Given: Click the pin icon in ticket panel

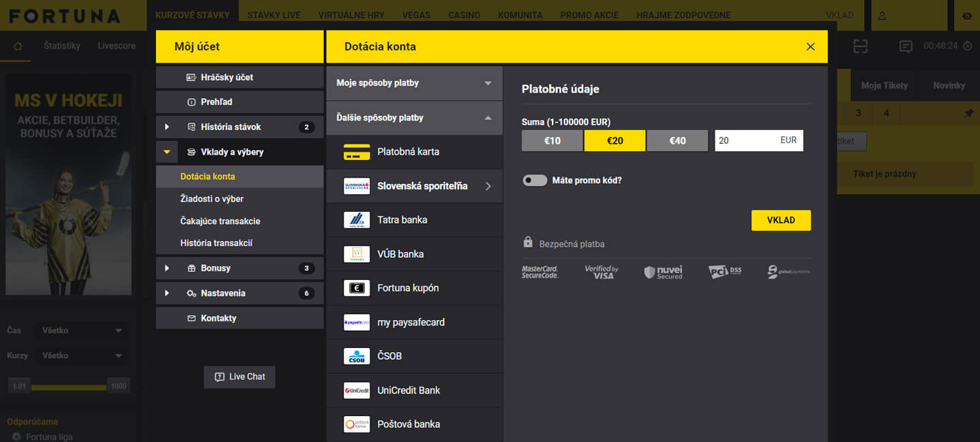Looking at the screenshot, I should coord(969,113).
